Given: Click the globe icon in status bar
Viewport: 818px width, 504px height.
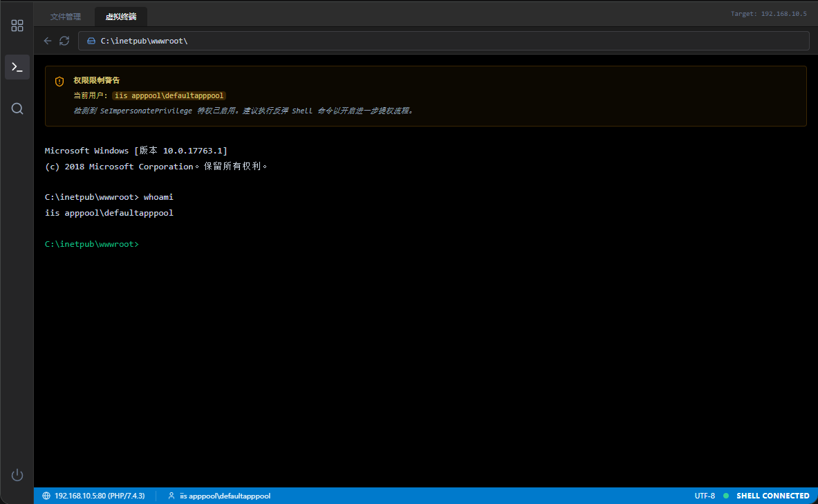Looking at the screenshot, I should [x=46, y=496].
